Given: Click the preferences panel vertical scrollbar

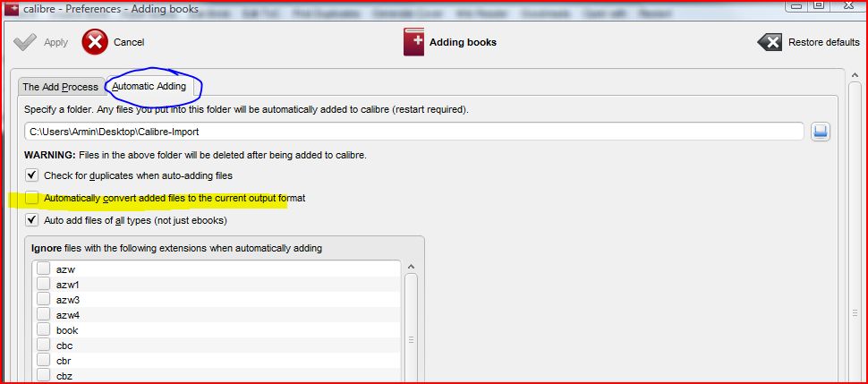Looking at the screenshot, I should 855,230.
